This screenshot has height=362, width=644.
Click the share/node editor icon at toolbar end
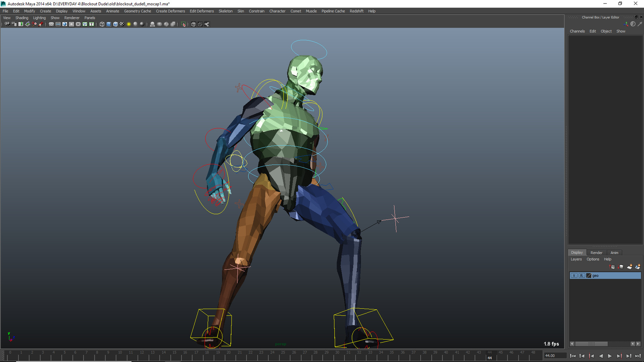click(207, 24)
